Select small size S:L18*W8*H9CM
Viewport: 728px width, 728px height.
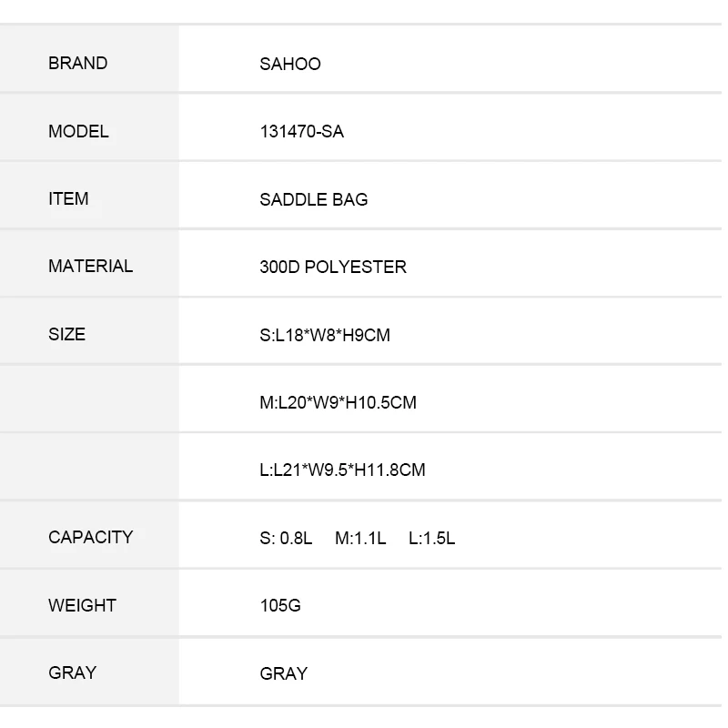coord(325,336)
